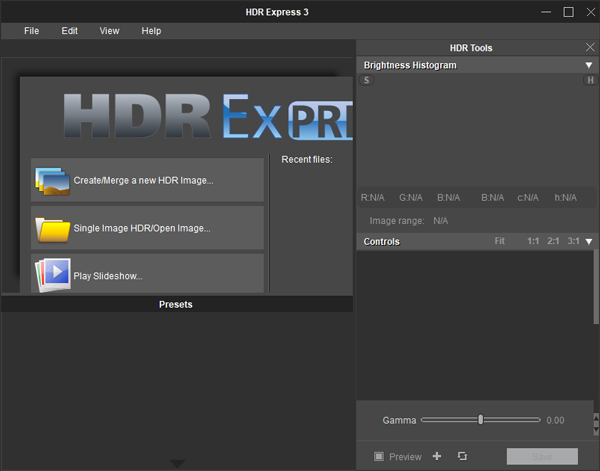Screen dimensions: 600x471
Task: Click the h:N/A readout
Action: point(566,198)
